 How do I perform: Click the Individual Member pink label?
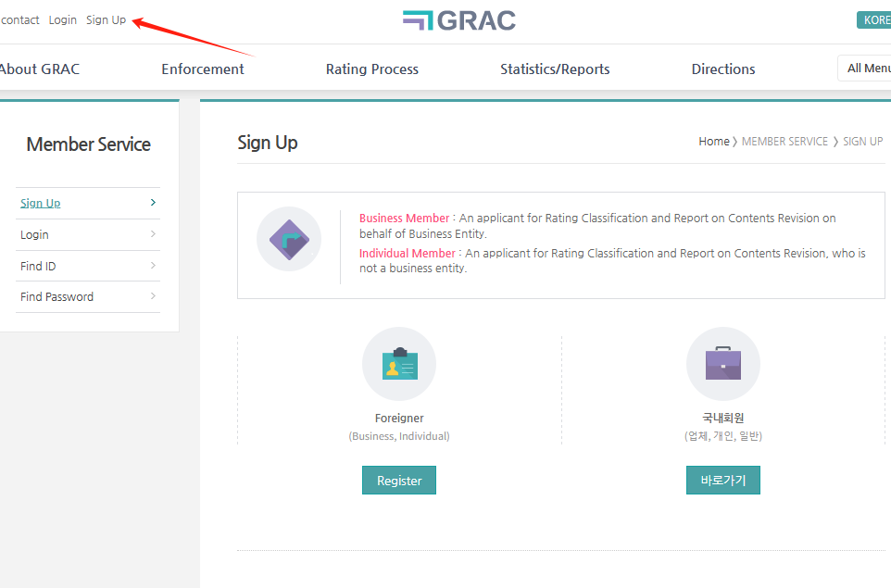point(408,254)
